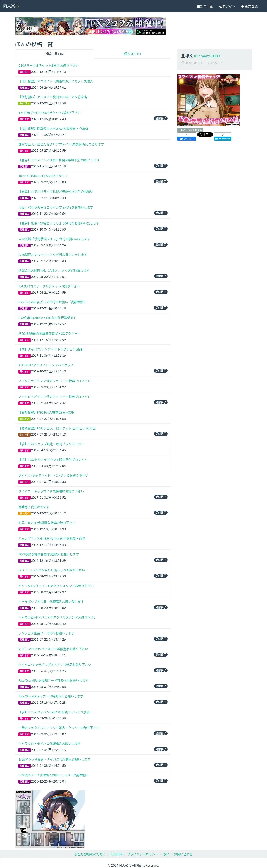Switch to 個人宛て (1) tab

(132, 54)
